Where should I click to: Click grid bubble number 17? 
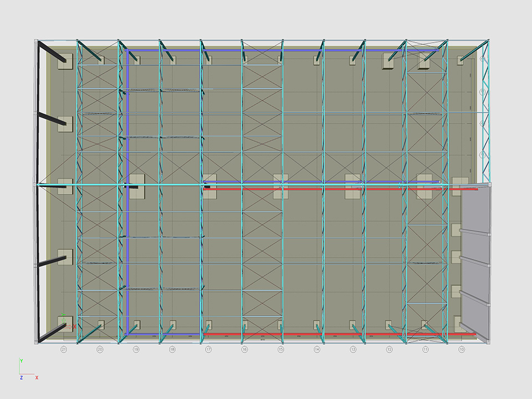pos(208,350)
